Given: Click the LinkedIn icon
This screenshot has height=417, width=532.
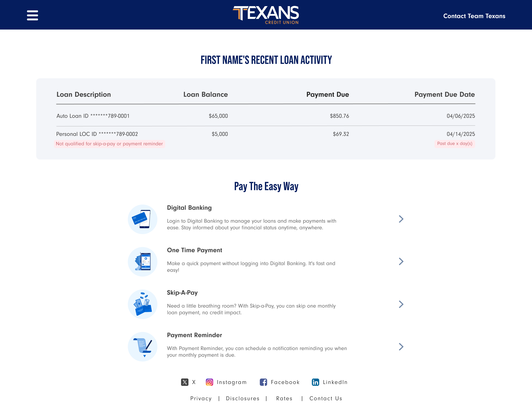Looking at the screenshot, I should coord(316,382).
